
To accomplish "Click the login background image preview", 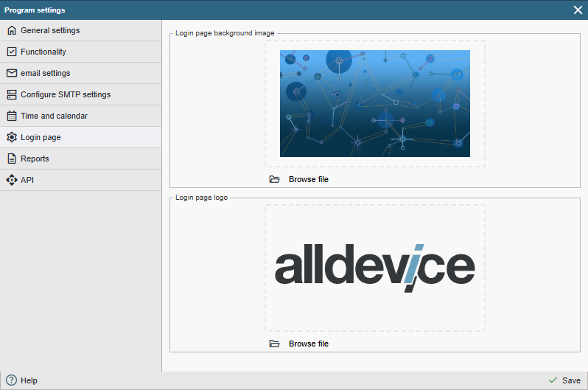I will click(375, 104).
